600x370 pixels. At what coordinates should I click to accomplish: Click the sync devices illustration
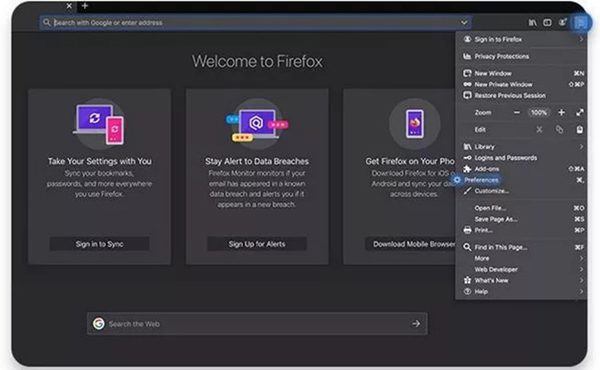[x=99, y=124]
